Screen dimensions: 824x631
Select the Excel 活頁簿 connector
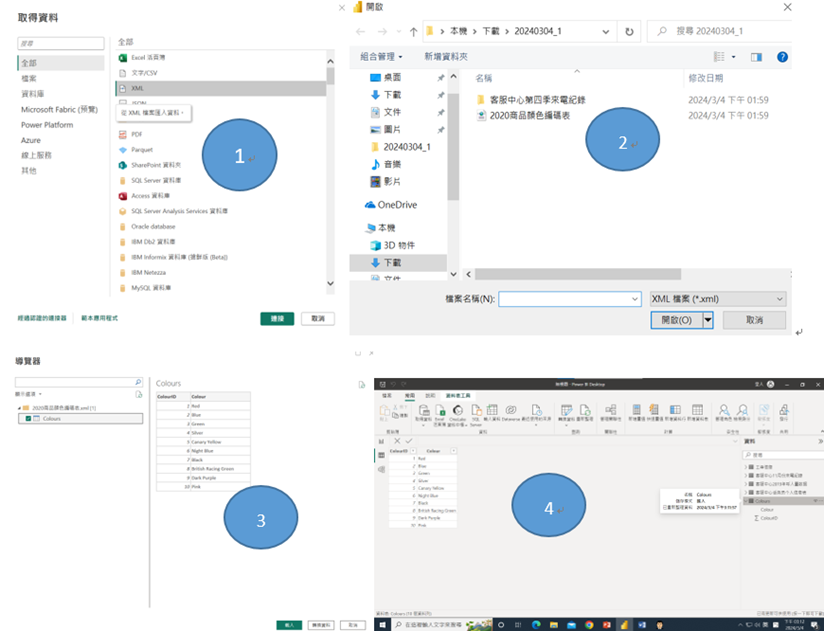pos(152,58)
